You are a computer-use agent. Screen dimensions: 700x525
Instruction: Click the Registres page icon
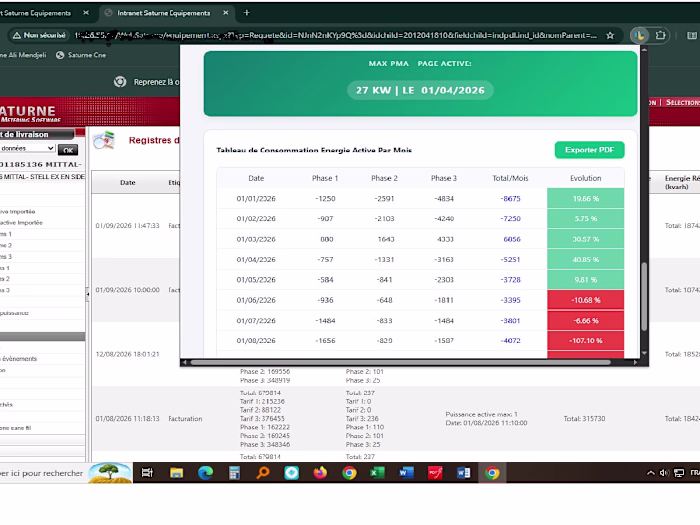click(x=104, y=140)
